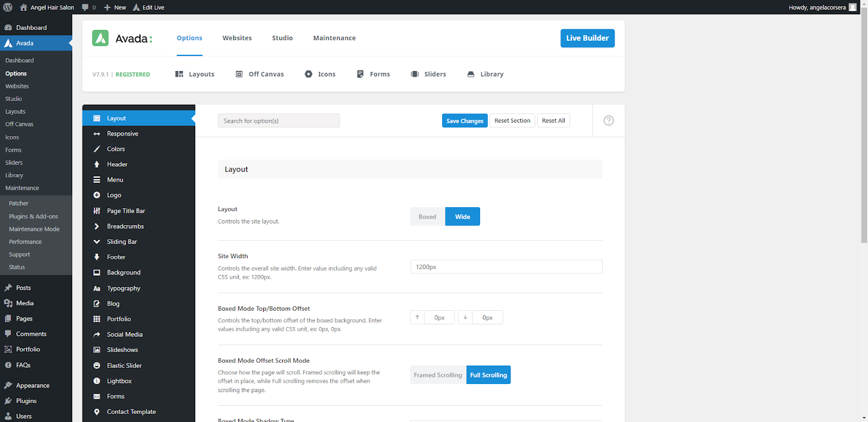This screenshot has width=868, height=422.
Task: Select the Boxed layout option
Action: click(x=427, y=216)
